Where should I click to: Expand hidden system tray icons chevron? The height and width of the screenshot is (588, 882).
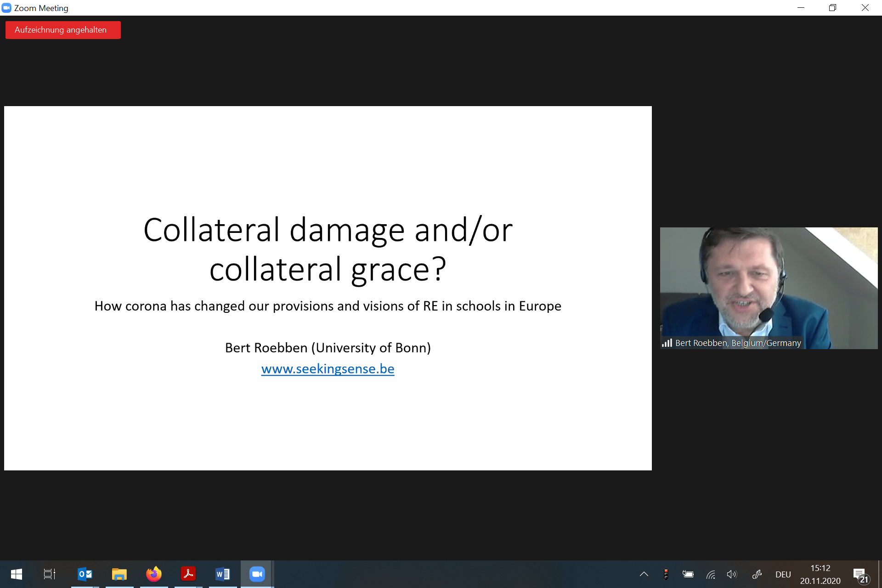point(644,574)
